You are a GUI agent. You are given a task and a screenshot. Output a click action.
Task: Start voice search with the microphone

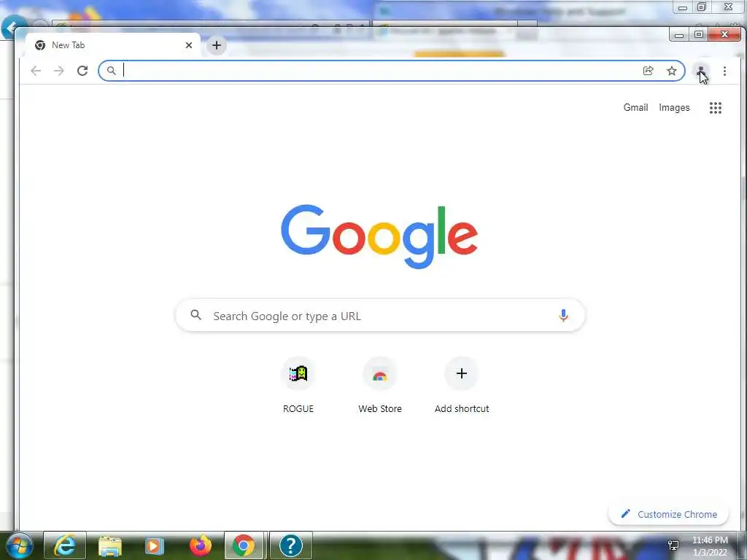click(x=563, y=315)
